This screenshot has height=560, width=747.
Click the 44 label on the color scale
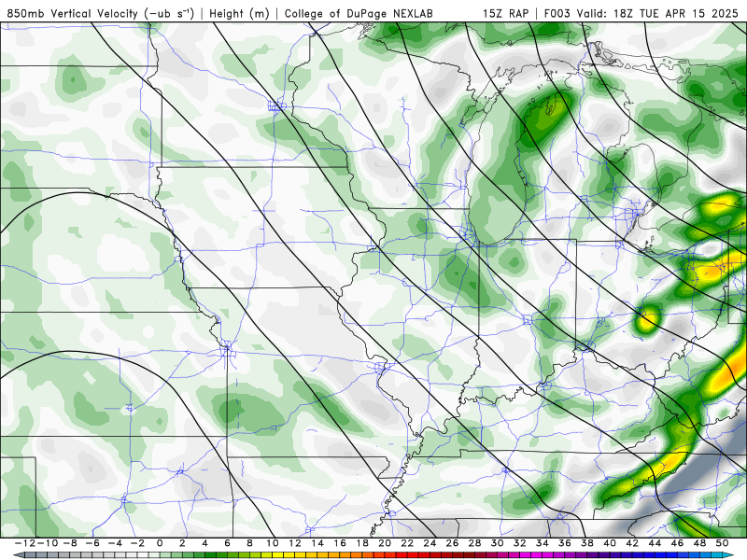655,543
